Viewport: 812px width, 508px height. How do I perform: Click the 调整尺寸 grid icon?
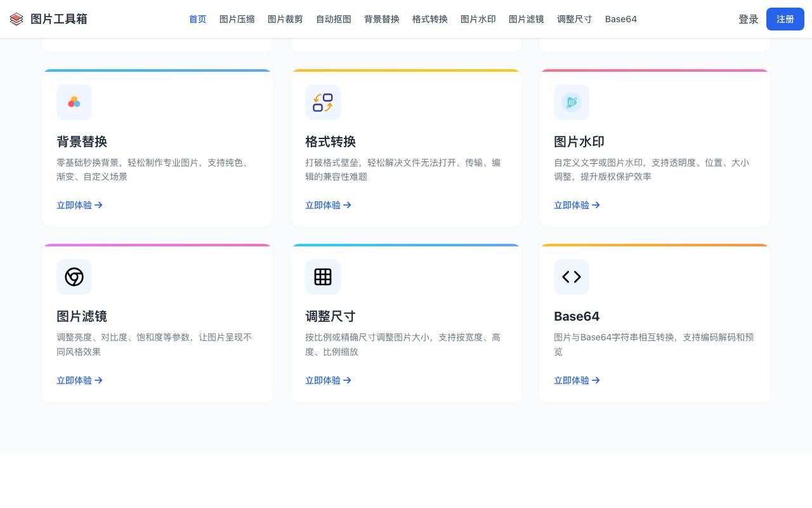pyautogui.click(x=323, y=277)
